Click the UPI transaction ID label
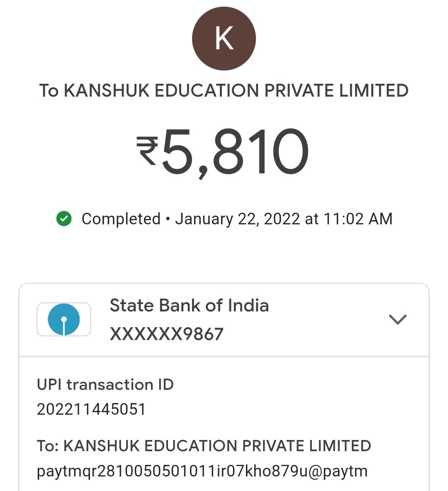 105,385
